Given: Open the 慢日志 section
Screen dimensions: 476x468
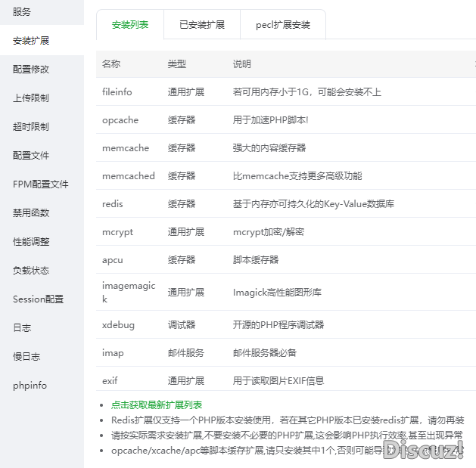Looking at the screenshot, I should [x=26, y=357].
